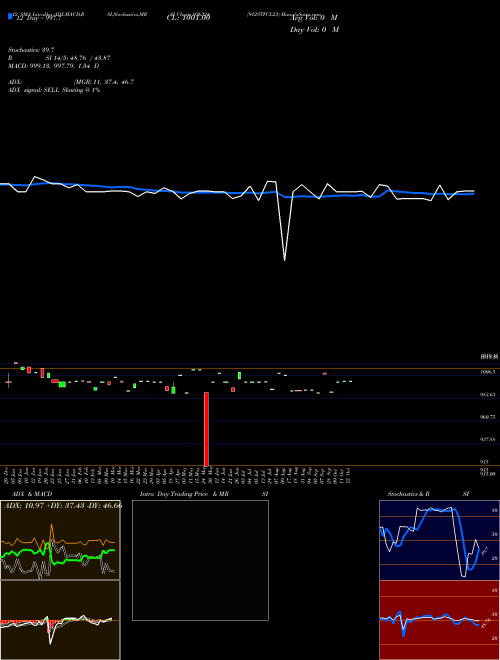The width and height of the screenshot is (500, 660).
Task: Click the tall red candlestick in price chart
Action: click(x=206, y=429)
